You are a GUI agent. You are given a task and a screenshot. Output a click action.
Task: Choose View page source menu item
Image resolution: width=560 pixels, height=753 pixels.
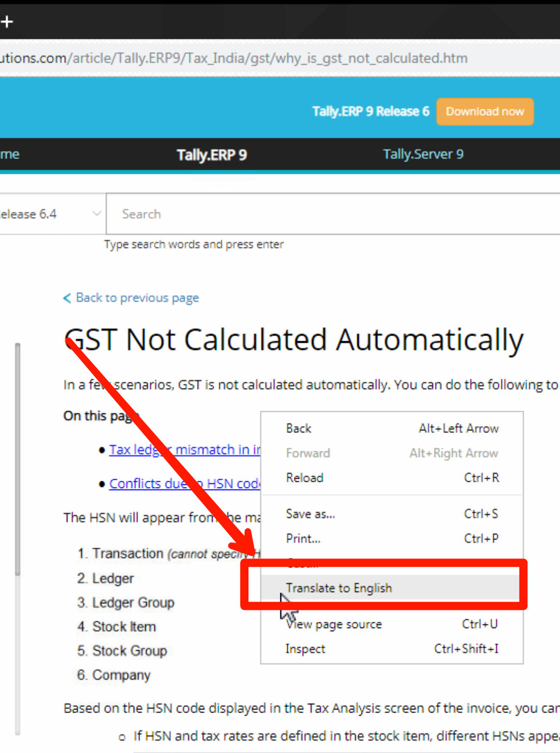[392, 624]
